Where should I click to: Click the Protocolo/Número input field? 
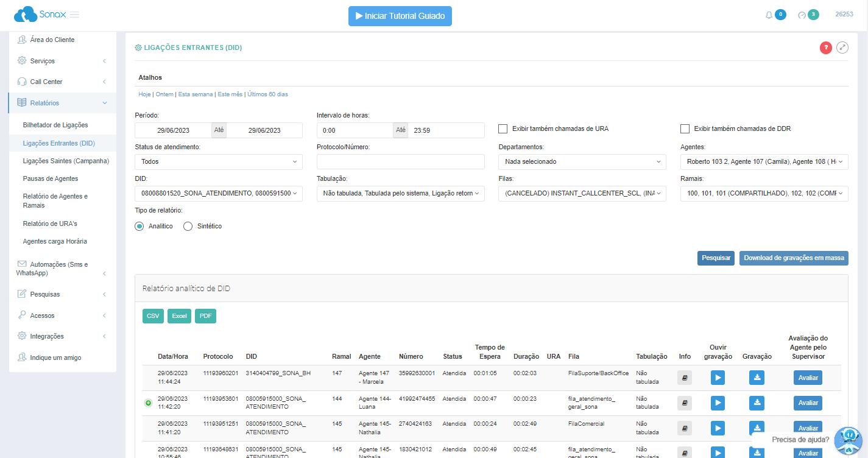pyautogui.click(x=400, y=162)
